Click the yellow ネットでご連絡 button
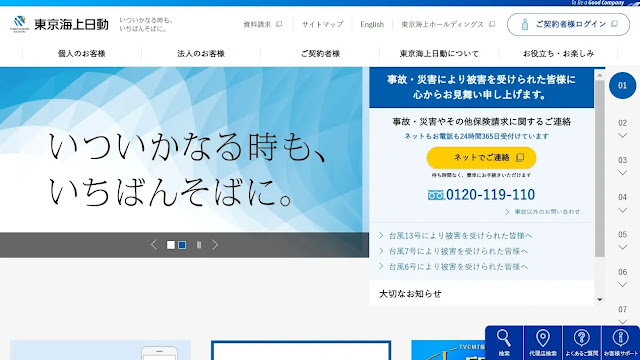Viewport: 640px width, 360px height. 481,158
